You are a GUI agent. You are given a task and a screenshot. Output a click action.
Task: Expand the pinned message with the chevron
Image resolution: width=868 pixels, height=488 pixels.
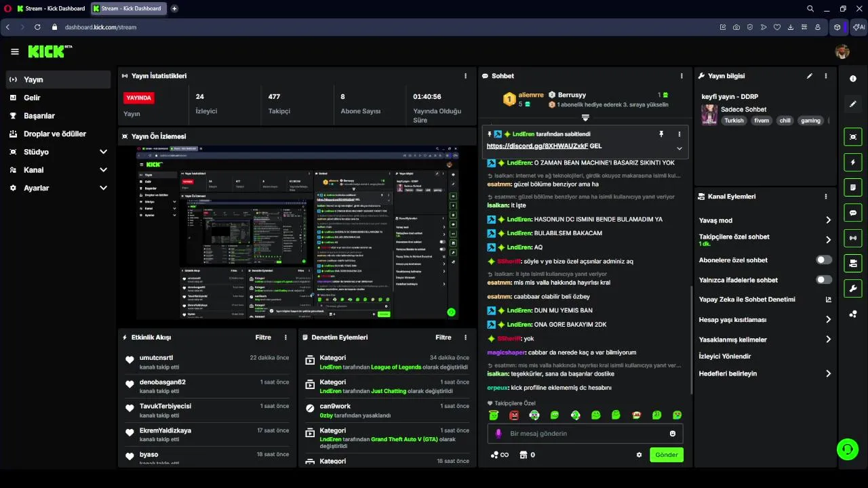coord(679,148)
